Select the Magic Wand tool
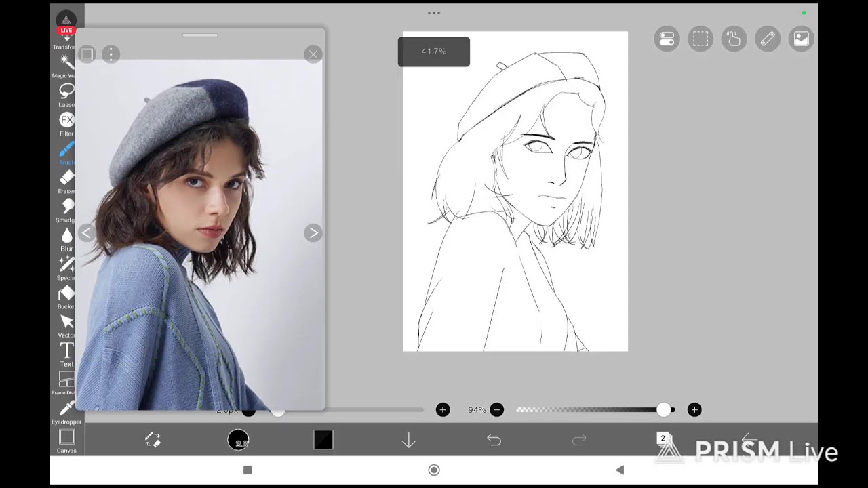 [66, 65]
